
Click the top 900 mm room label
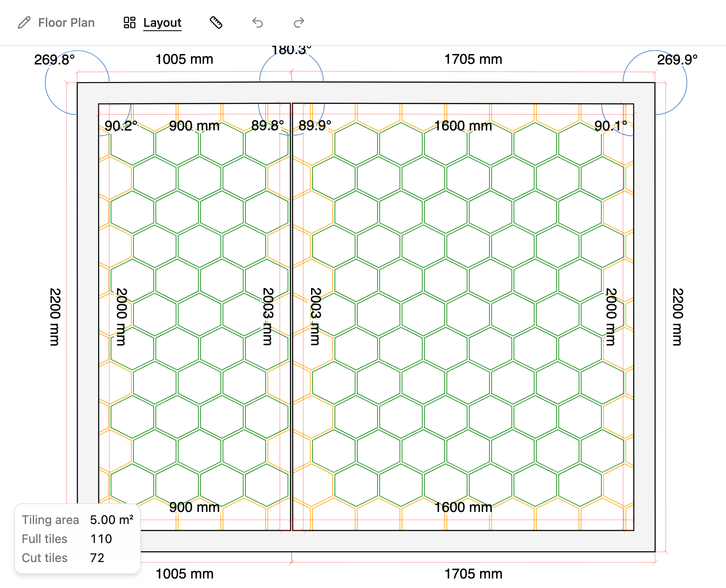(194, 126)
